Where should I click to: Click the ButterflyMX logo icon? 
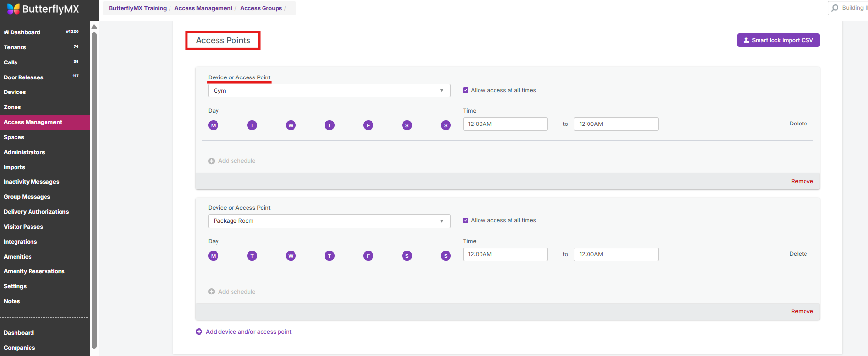(x=14, y=9)
